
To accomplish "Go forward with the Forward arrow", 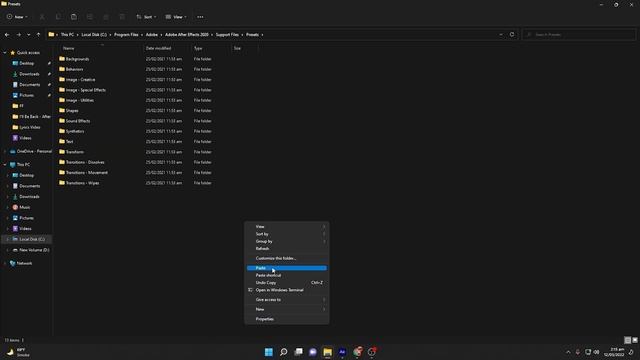I will pos(18,35).
